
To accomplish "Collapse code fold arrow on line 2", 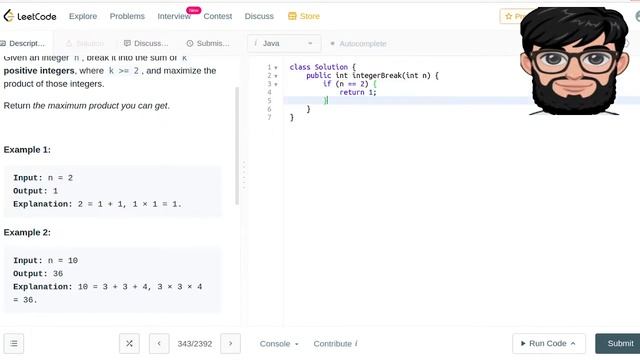I will pyautogui.click(x=276, y=76).
